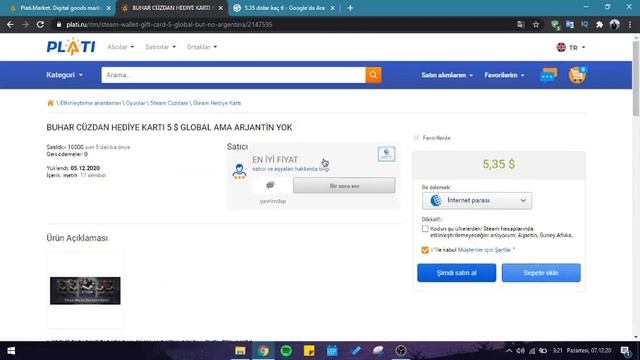The image size is (640, 360).
Task: Open the Alıcılar menu dropdown
Action: tap(120, 47)
